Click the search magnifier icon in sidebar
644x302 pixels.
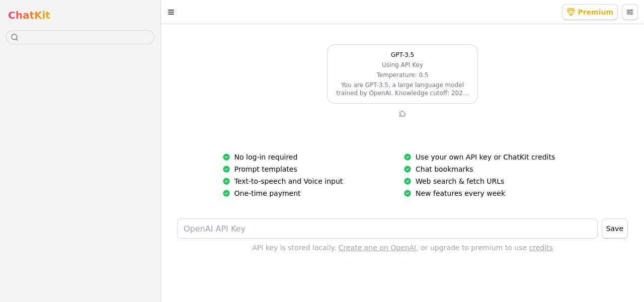[15, 37]
